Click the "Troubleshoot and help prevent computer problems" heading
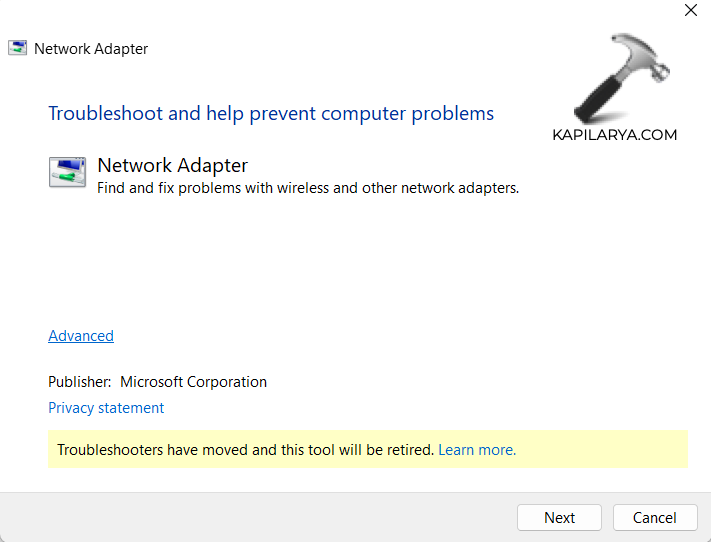The height and width of the screenshot is (542, 711). [x=271, y=113]
